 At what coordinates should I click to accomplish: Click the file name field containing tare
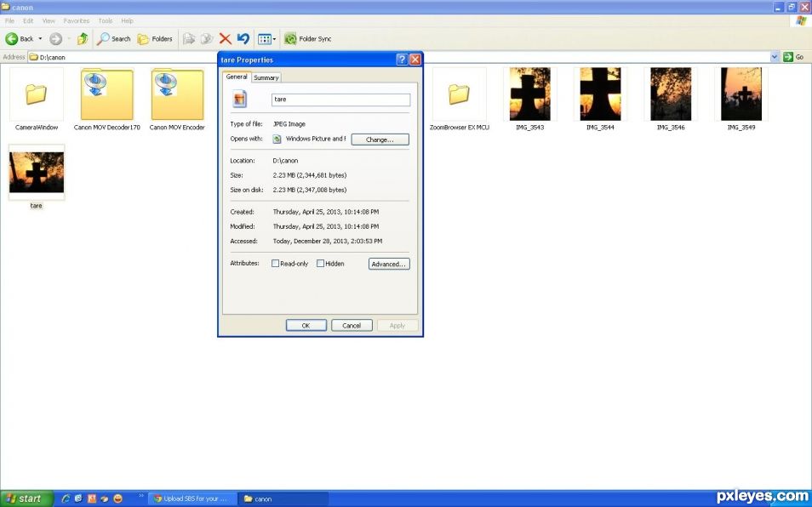pos(340,100)
